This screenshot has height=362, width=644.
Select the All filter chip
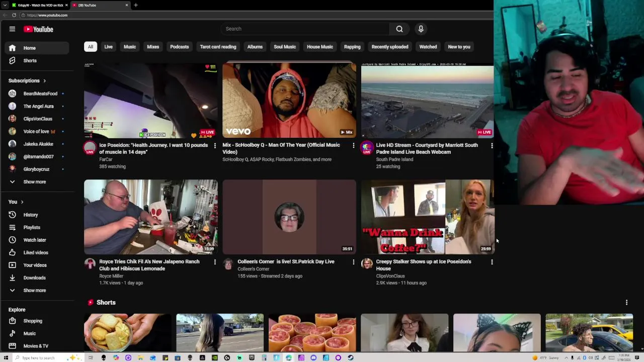[x=91, y=47]
